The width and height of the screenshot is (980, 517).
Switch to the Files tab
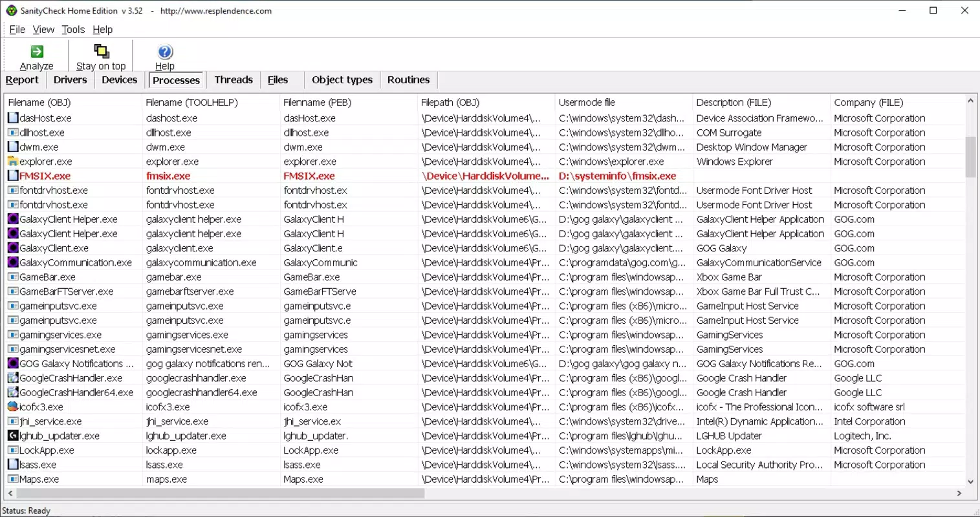(x=278, y=79)
